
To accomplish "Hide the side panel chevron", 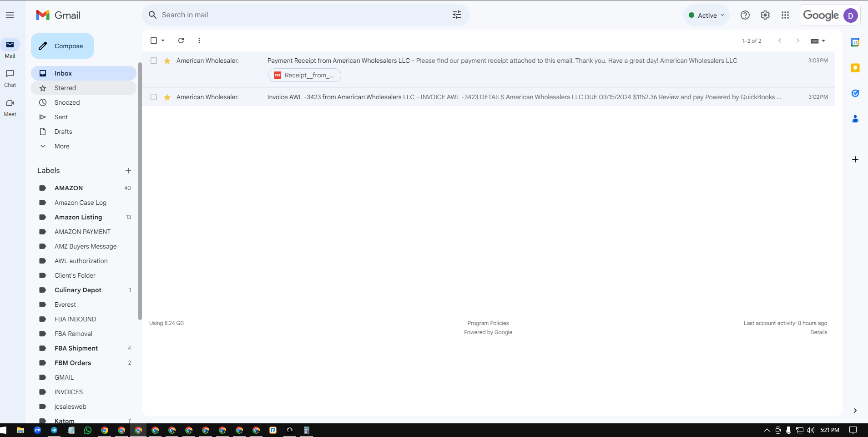I will [x=855, y=411].
